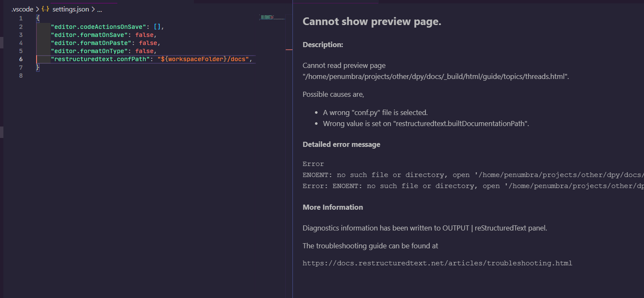Open the trailing ellipsis symbol breadcrumb
Screen dimensions: 644x298
click(99, 8)
